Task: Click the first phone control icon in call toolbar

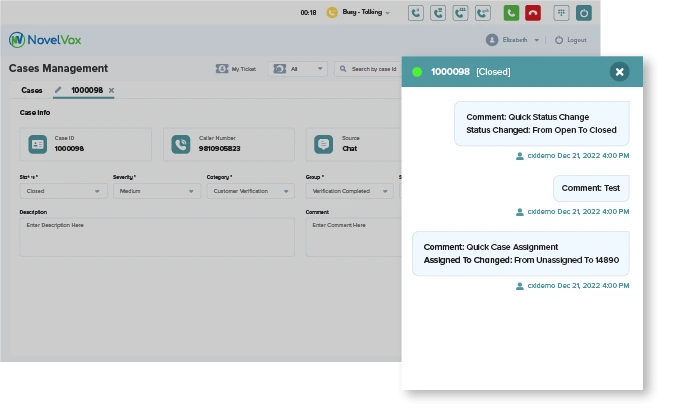Action: point(415,13)
